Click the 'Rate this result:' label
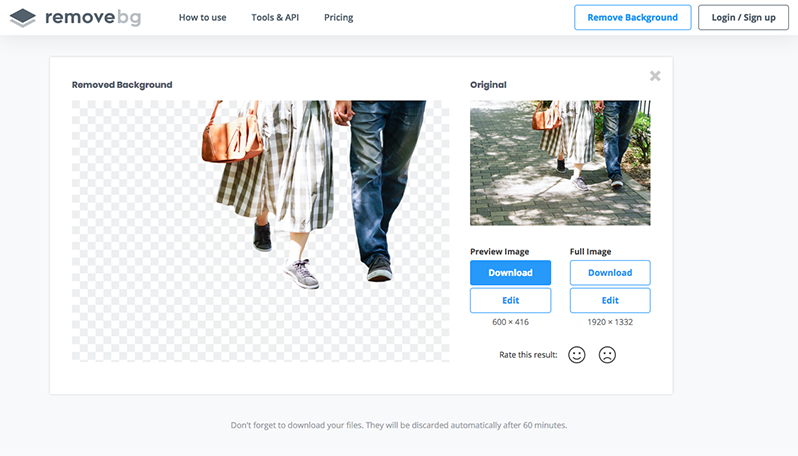Screen dimensions: 798x456 click(528, 355)
